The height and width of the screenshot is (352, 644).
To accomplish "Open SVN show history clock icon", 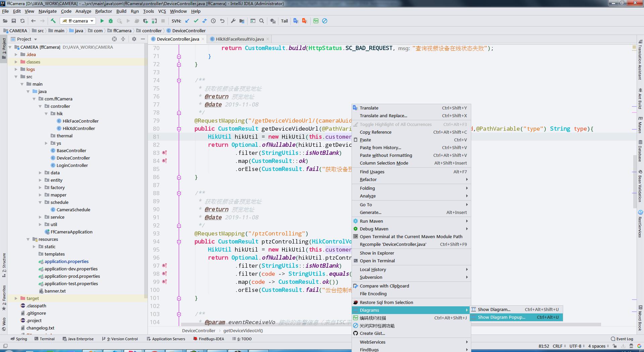I will (213, 21).
